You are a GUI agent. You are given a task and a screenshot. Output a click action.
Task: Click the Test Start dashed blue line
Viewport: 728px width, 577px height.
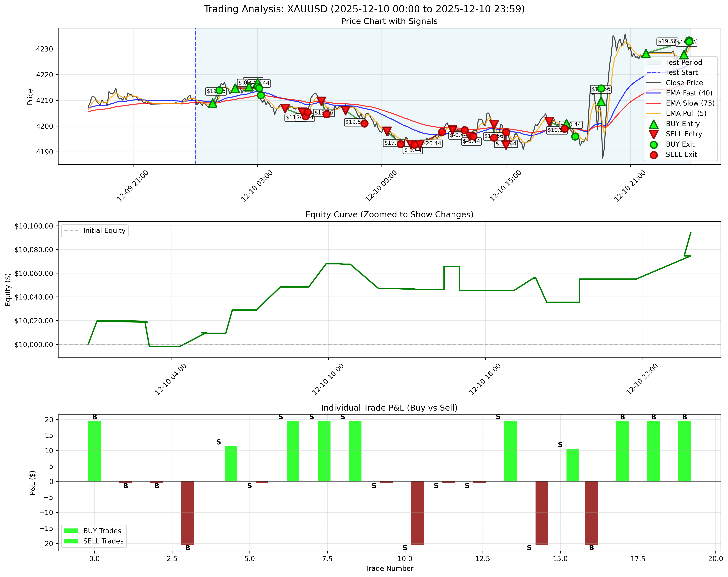pyautogui.click(x=195, y=101)
